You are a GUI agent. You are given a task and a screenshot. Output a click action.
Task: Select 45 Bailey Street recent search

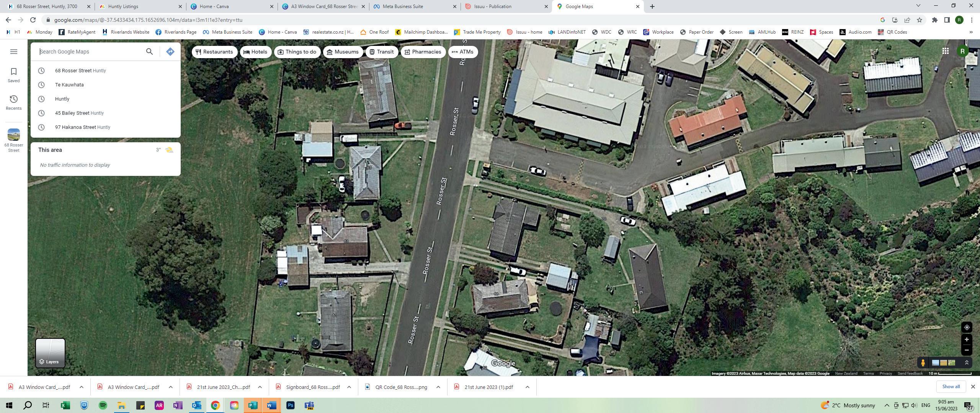click(x=79, y=113)
